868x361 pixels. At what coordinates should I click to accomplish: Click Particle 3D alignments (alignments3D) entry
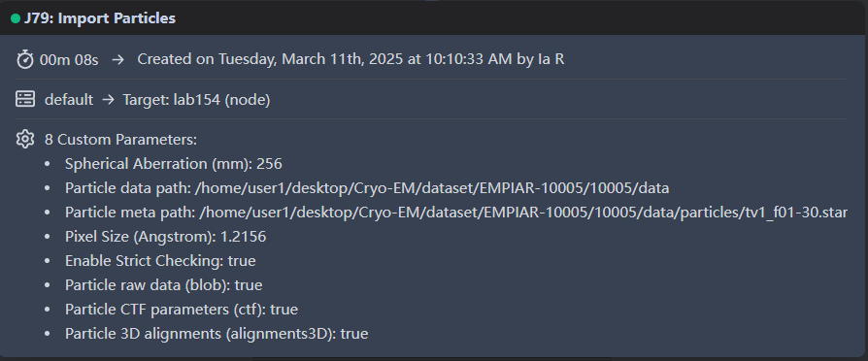click(x=217, y=334)
